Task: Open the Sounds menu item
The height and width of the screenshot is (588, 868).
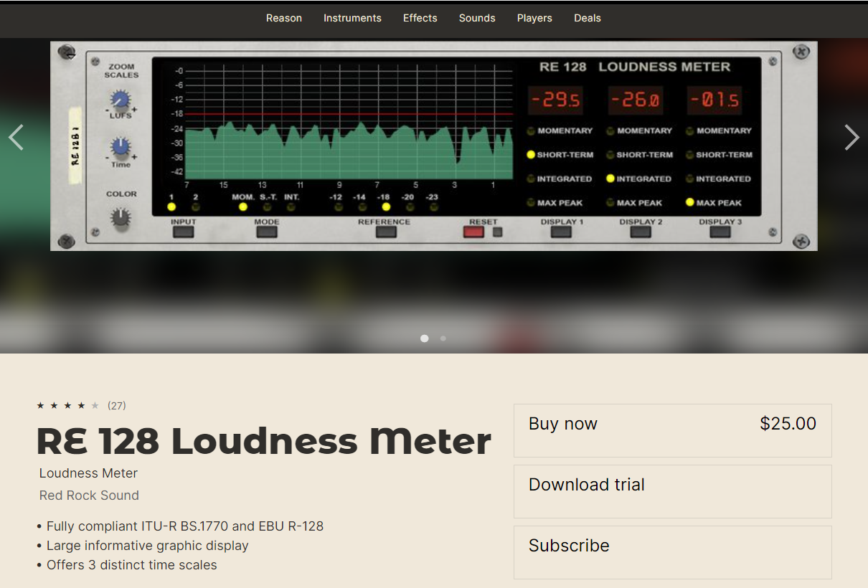Action: [477, 18]
